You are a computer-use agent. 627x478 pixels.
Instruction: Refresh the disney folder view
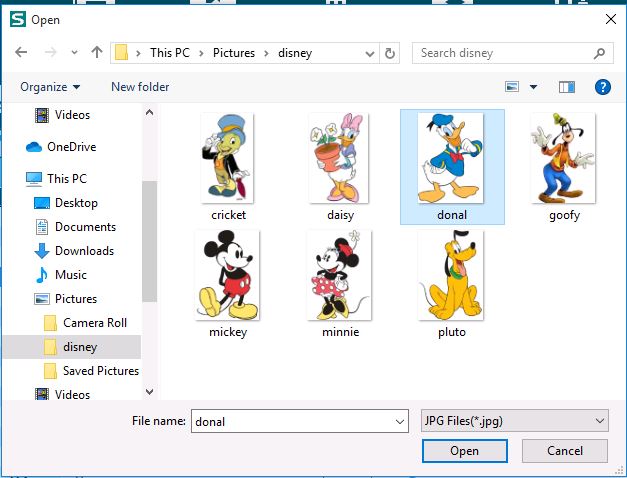point(389,53)
